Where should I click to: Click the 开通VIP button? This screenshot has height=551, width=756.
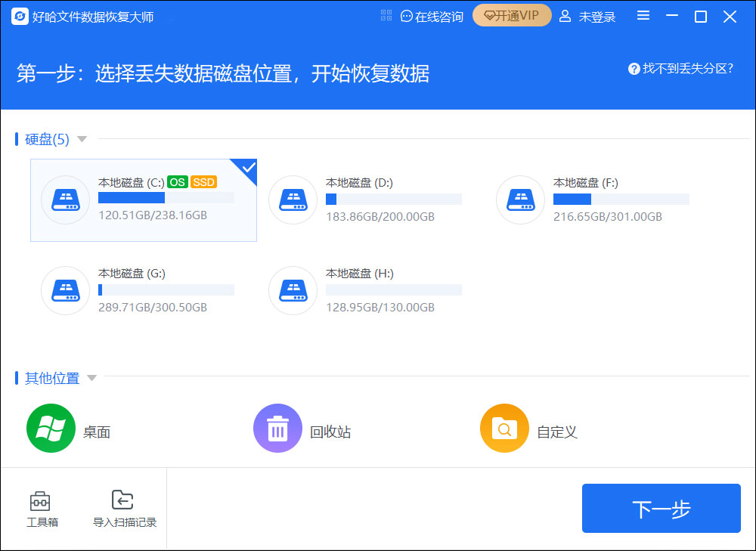pyautogui.click(x=512, y=15)
